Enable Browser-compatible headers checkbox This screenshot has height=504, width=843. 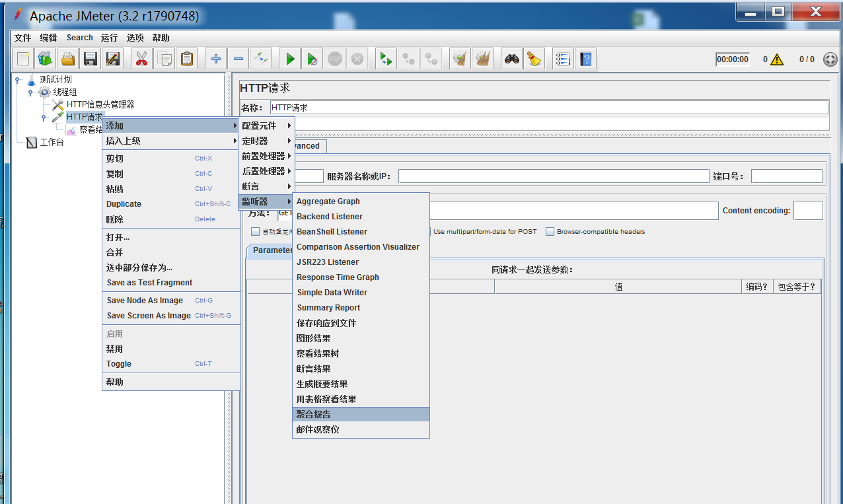(x=550, y=232)
